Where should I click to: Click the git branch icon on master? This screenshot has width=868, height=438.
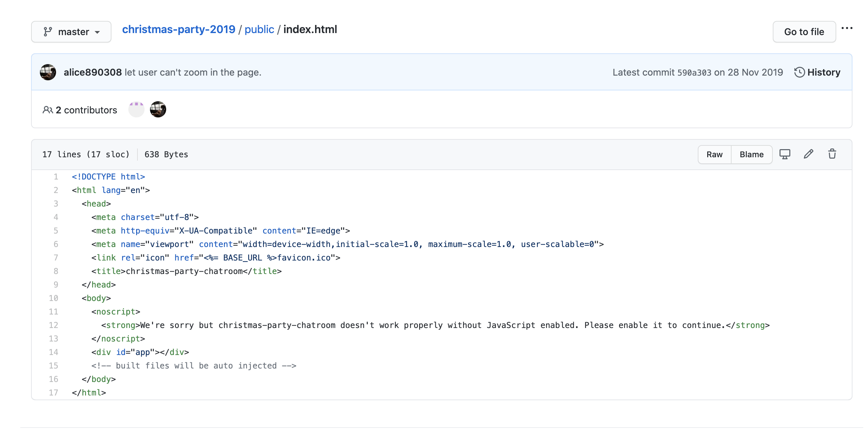click(x=48, y=32)
